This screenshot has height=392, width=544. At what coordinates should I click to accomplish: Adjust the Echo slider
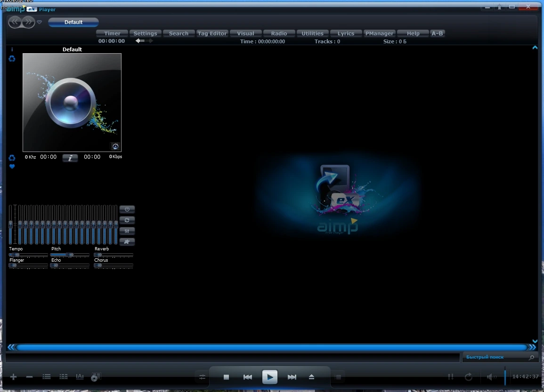coord(70,265)
